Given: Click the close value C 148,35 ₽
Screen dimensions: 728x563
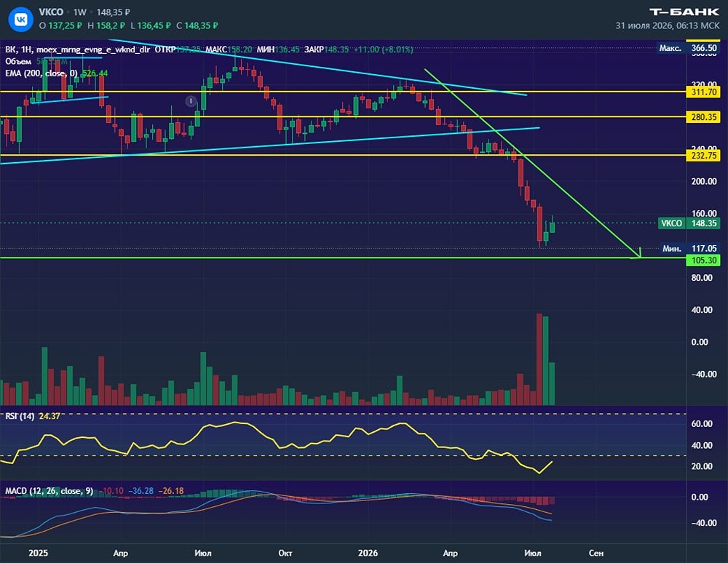Looking at the screenshot, I should click(x=197, y=25).
